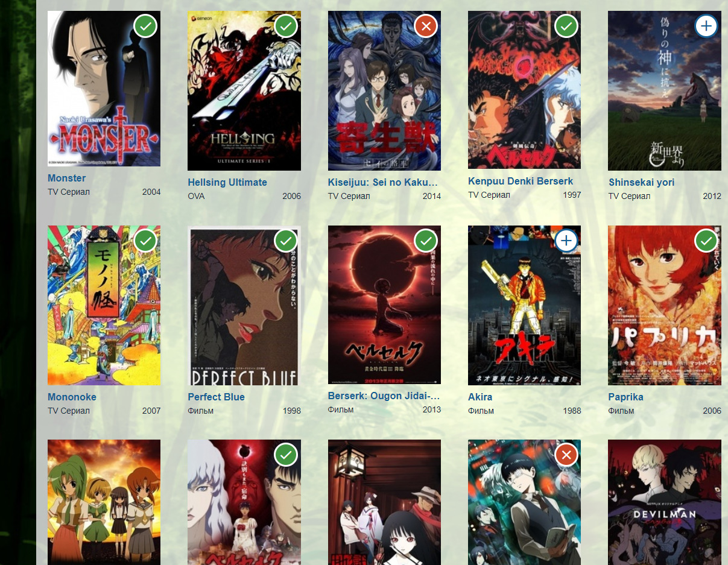This screenshot has height=565, width=728.
Task: Toggle checkmark on Berserk Ougon Jidai poster
Action: pyautogui.click(x=426, y=241)
